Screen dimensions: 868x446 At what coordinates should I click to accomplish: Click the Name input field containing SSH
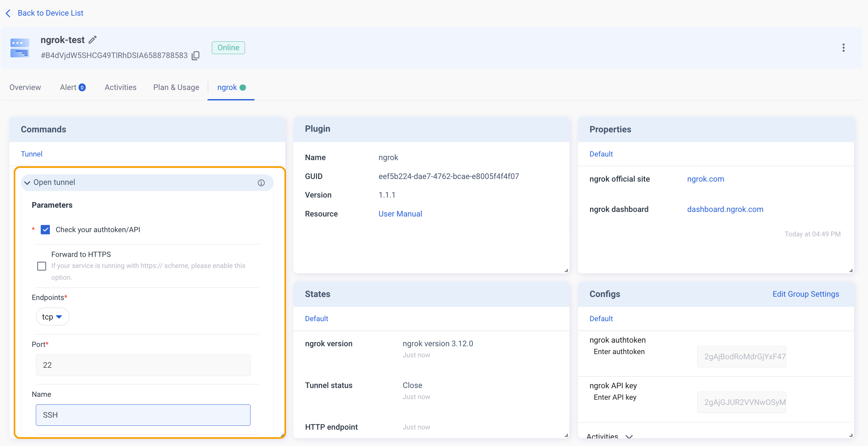click(143, 415)
